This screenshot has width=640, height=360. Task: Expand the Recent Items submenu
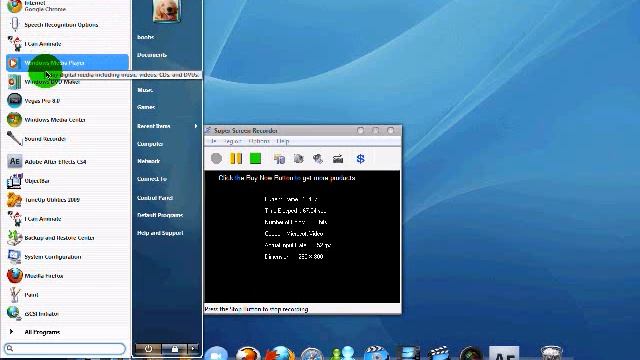click(x=167, y=126)
